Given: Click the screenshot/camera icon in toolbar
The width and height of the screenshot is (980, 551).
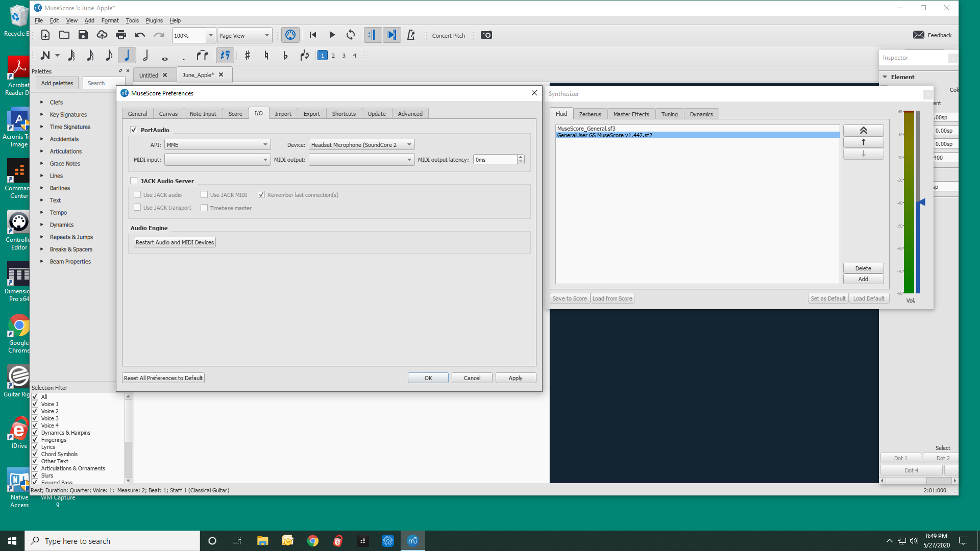Looking at the screenshot, I should pyautogui.click(x=486, y=35).
